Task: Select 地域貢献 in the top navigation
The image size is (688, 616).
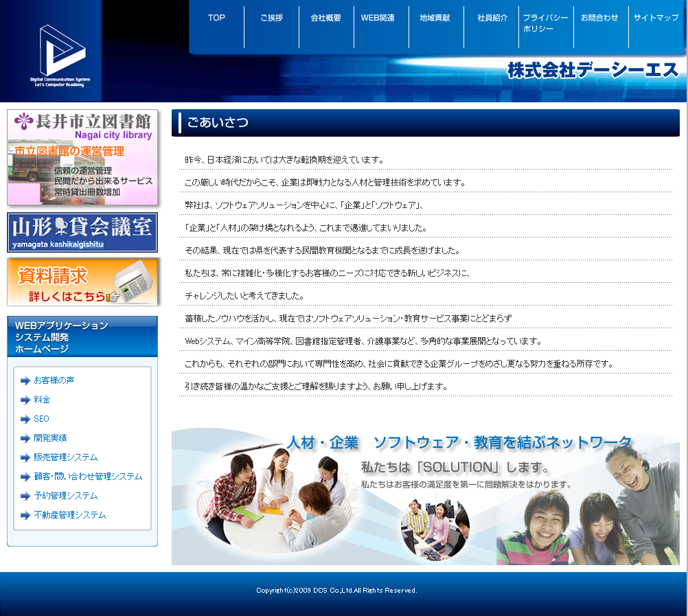Action: click(435, 19)
